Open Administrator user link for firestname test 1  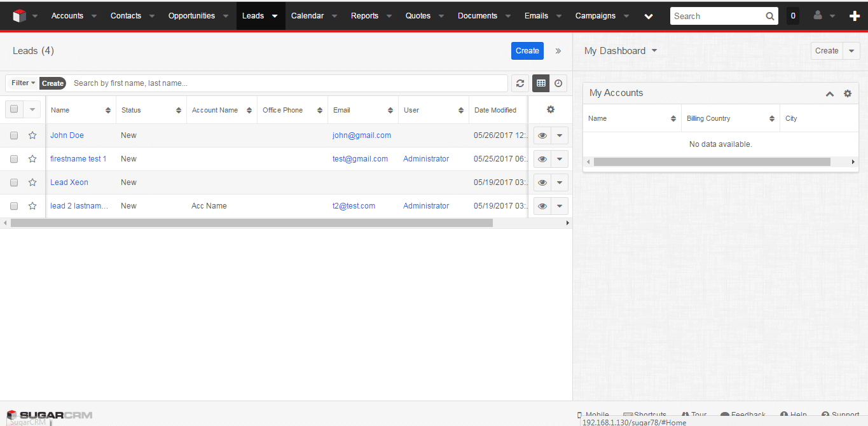pos(426,159)
